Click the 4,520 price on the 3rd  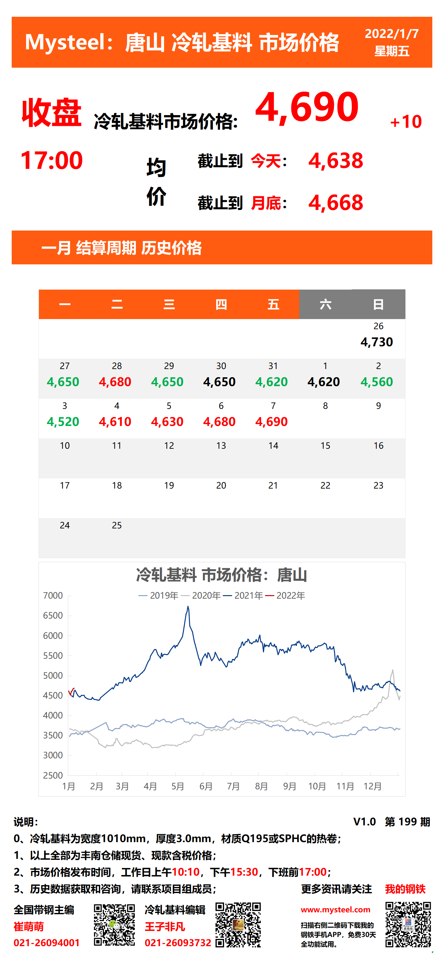coord(63,422)
